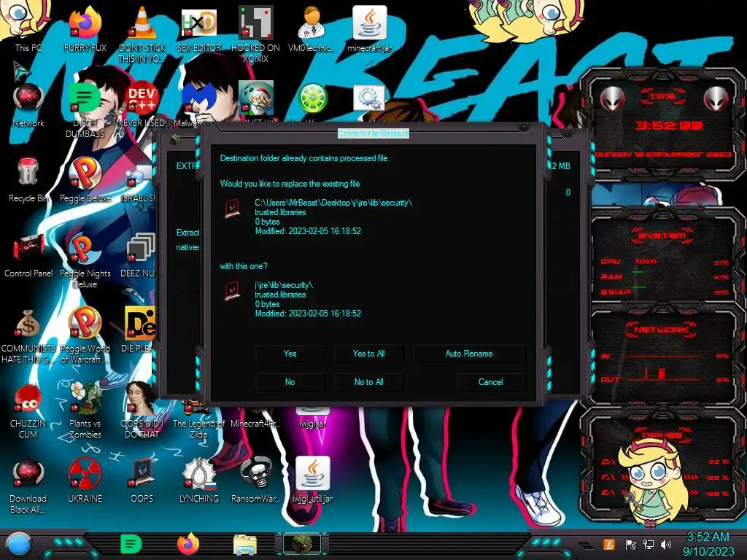Choose Yes to All in replace dialog
747x560 pixels.
pos(368,354)
